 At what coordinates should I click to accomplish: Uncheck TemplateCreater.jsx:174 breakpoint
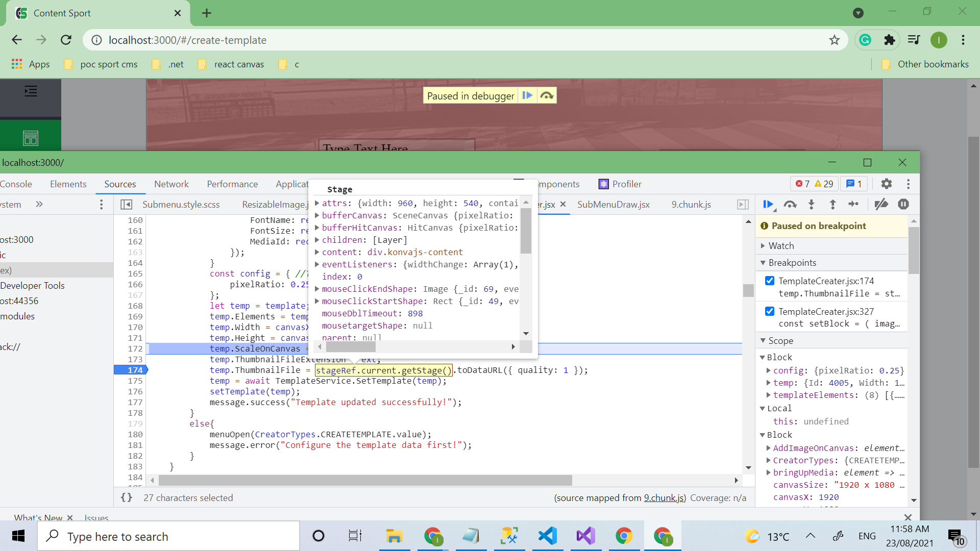pyautogui.click(x=770, y=281)
